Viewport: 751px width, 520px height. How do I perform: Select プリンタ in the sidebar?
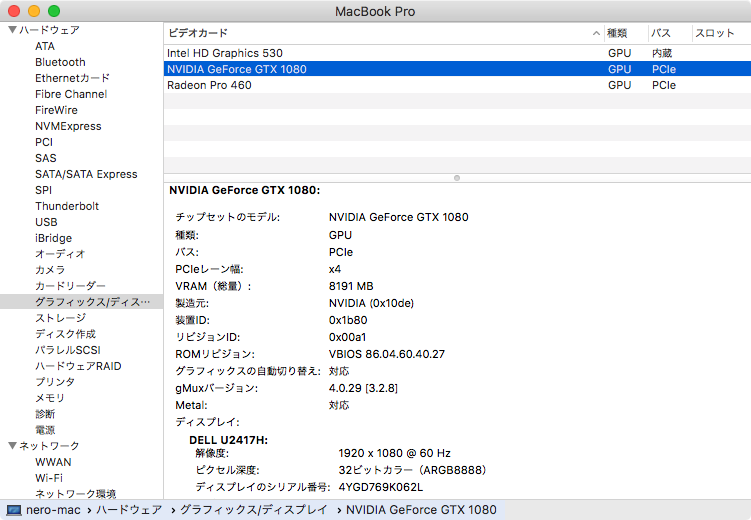(55, 382)
